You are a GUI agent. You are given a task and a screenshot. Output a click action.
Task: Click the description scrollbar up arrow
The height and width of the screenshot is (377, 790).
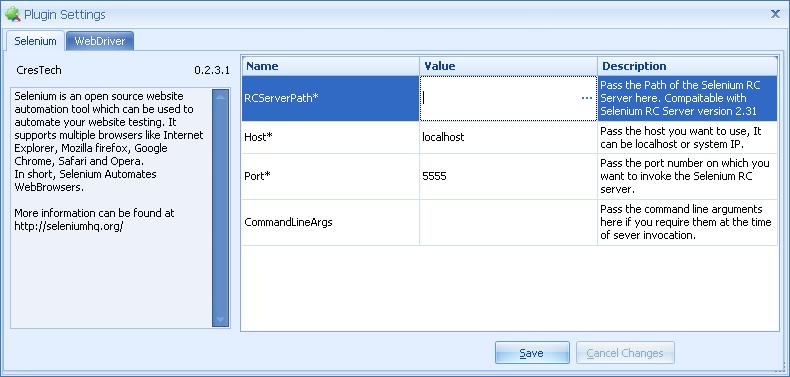221,96
